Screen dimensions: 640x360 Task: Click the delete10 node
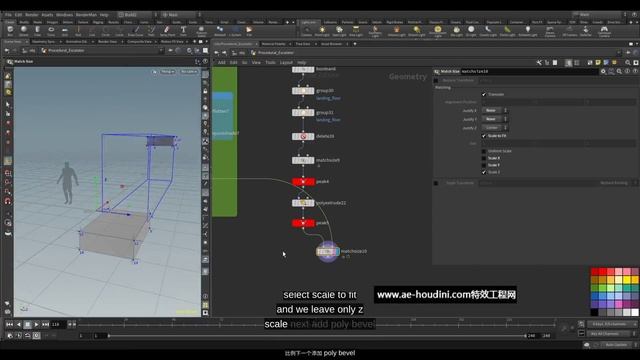click(303, 136)
